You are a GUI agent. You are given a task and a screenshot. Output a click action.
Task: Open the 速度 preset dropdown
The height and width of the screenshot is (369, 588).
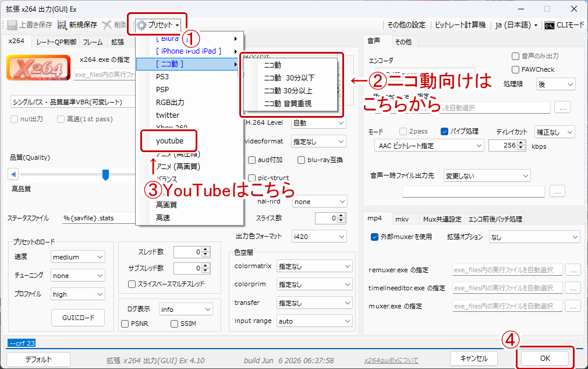tap(77, 257)
